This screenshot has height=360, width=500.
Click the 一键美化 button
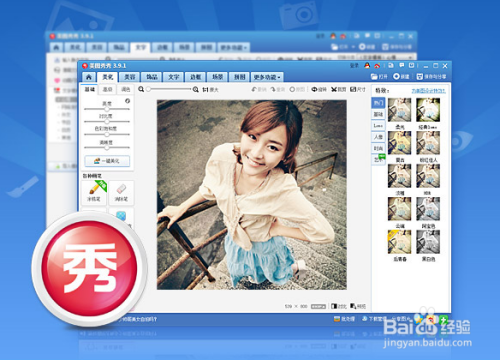[107, 161]
